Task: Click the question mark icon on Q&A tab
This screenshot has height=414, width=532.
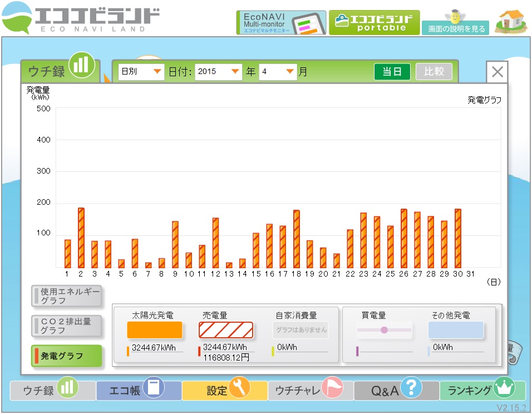Action: [411, 387]
